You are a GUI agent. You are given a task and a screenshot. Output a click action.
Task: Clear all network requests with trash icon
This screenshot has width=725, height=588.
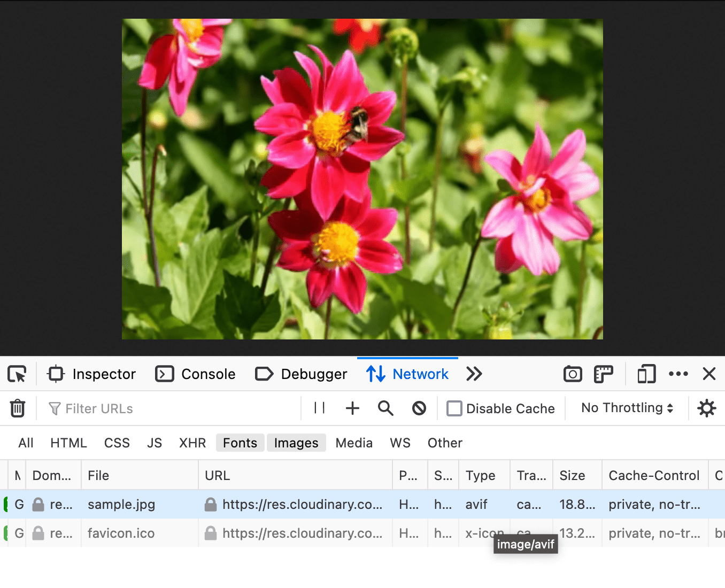(18, 408)
